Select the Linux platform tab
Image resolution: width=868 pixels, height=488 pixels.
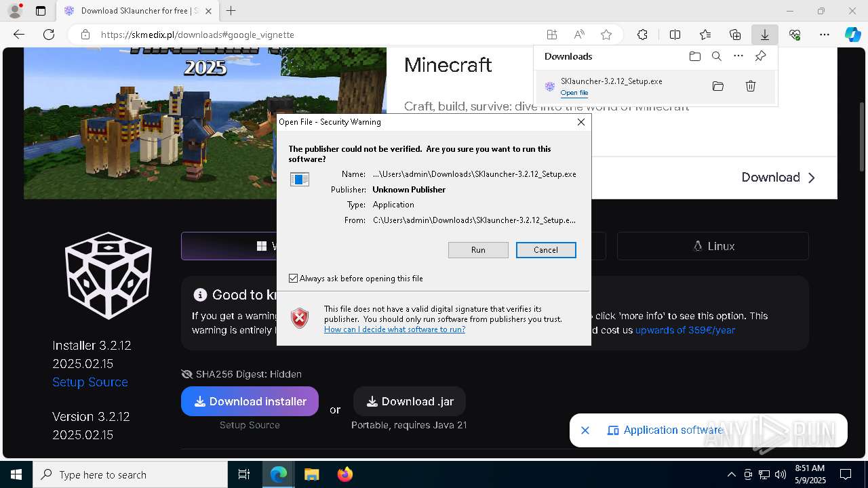pyautogui.click(x=713, y=246)
